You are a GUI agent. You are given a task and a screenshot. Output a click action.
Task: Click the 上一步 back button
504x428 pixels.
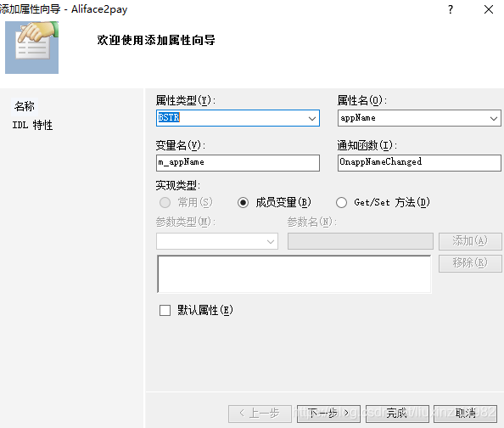260,414
